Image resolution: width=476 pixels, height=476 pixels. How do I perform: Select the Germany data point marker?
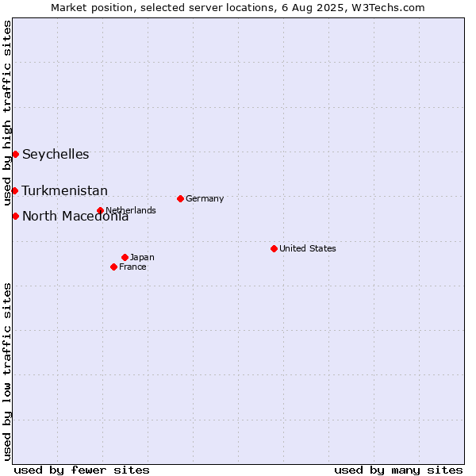(x=181, y=199)
